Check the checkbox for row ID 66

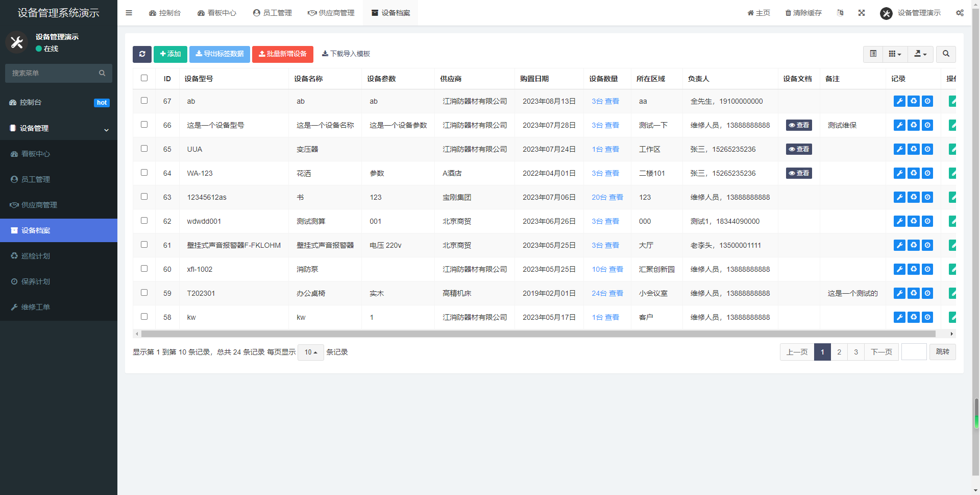pos(144,125)
